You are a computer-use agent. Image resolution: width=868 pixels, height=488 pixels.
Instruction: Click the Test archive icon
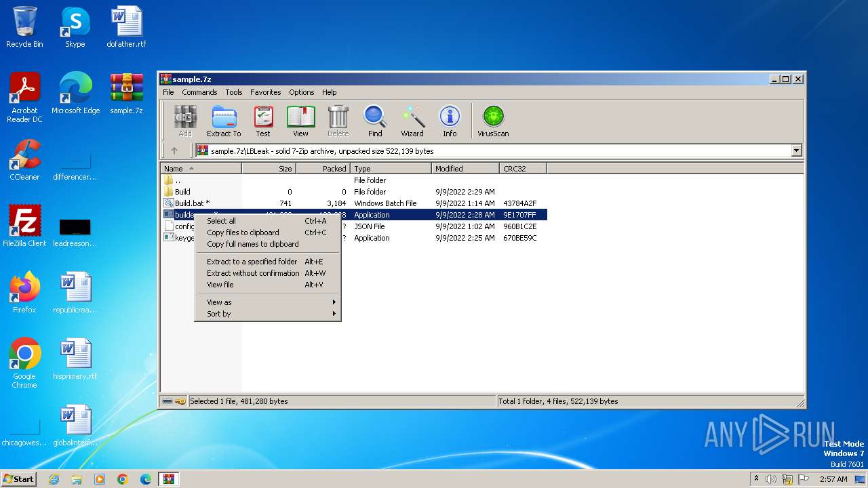coord(263,121)
